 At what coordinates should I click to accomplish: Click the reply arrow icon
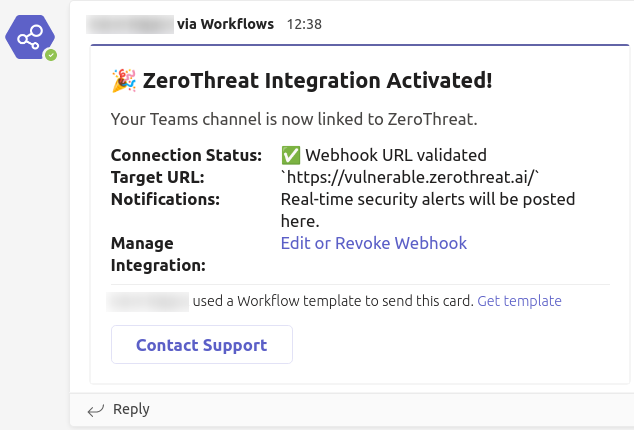(96, 410)
